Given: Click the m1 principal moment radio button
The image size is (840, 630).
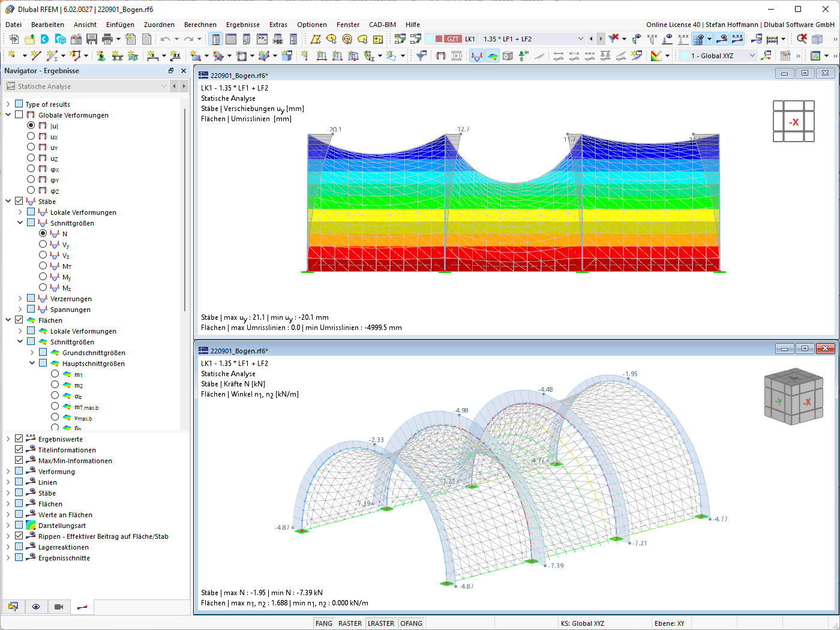Looking at the screenshot, I should tap(55, 374).
